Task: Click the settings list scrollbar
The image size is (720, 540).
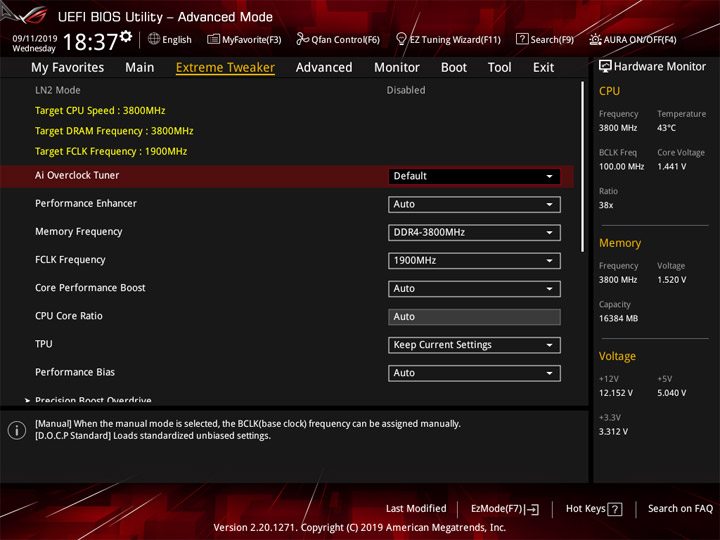Action: coord(583,167)
